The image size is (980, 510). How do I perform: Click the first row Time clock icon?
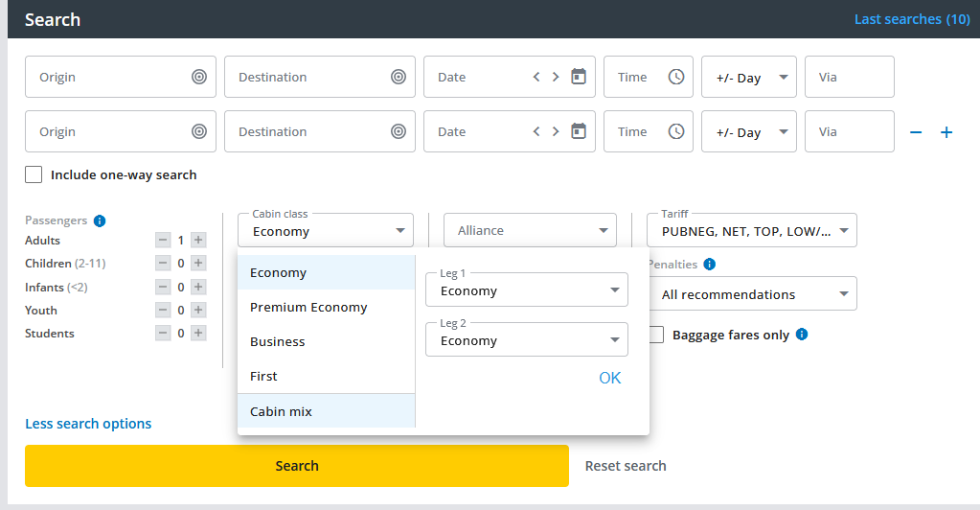tap(676, 77)
